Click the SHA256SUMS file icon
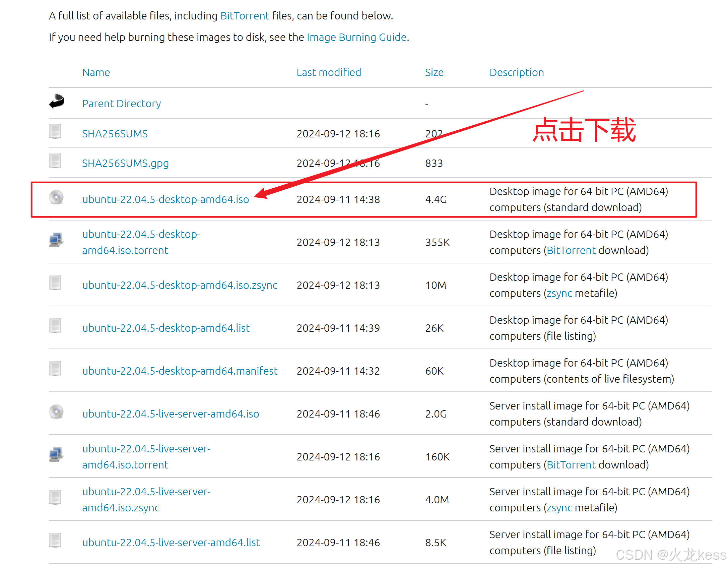This screenshot has height=567, width=728. pyautogui.click(x=55, y=132)
